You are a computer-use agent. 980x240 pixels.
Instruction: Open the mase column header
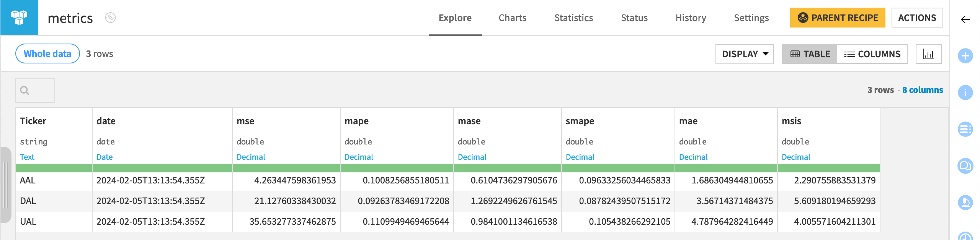pyautogui.click(x=469, y=121)
